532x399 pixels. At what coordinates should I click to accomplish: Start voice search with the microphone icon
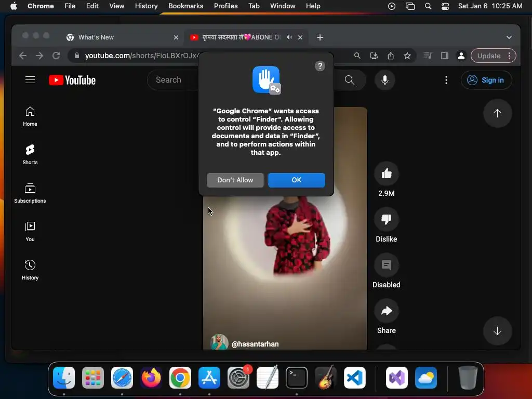385,80
